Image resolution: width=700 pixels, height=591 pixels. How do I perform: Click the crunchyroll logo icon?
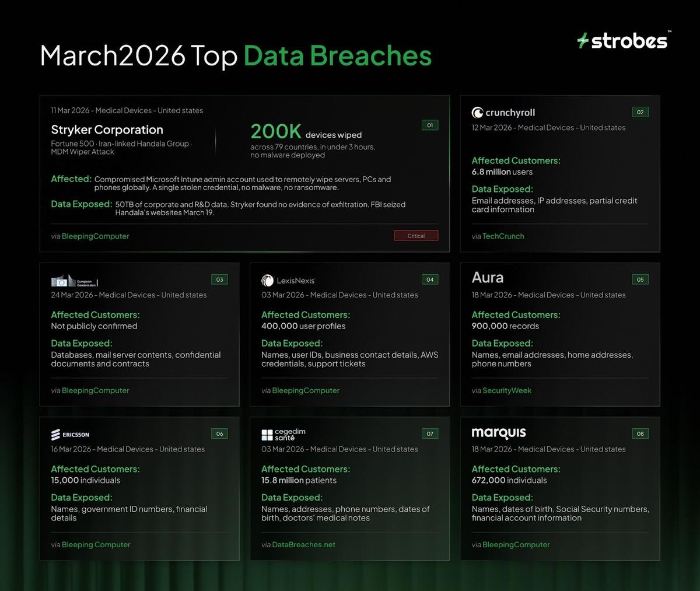tap(477, 113)
